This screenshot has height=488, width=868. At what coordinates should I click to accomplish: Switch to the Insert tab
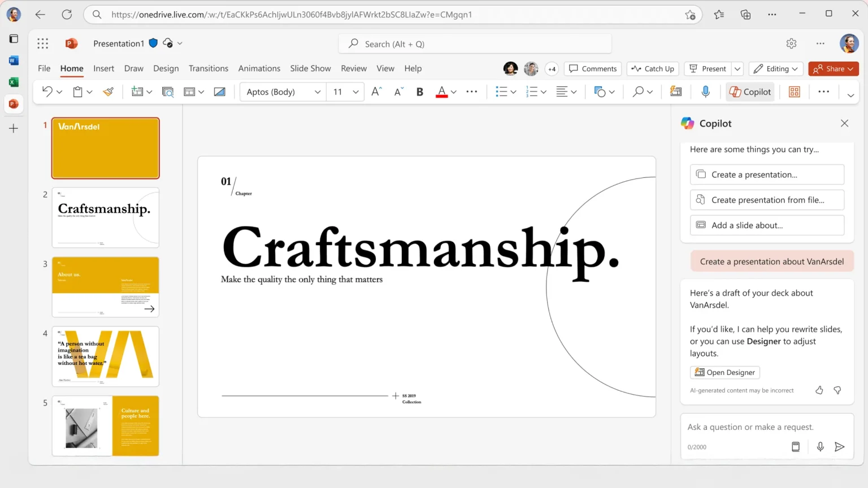tap(103, 68)
